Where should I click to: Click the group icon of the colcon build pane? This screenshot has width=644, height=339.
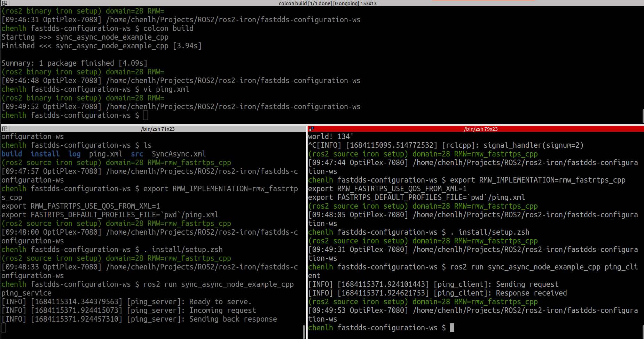[x=5, y=3]
